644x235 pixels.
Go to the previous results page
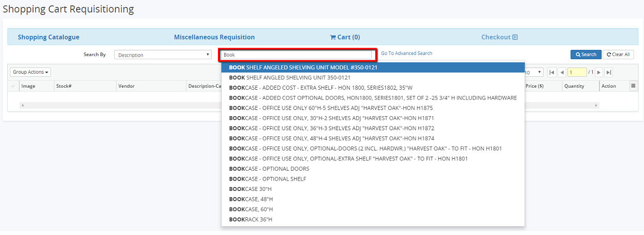[x=562, y=73]
